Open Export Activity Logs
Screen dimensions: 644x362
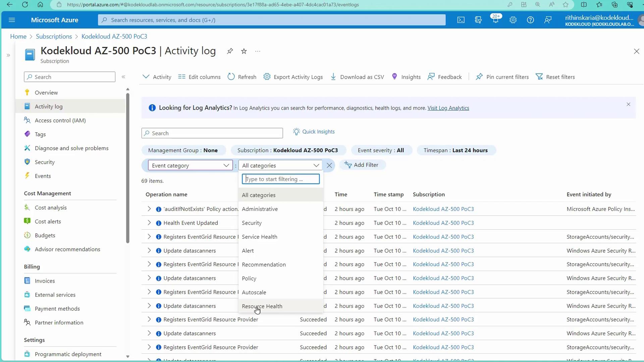coord(293,77)
